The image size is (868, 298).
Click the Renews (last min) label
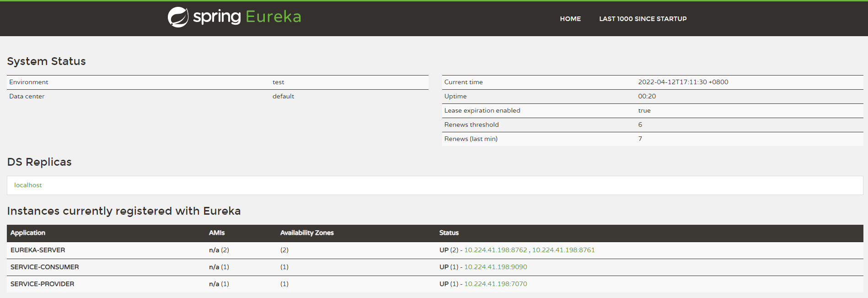471,139
